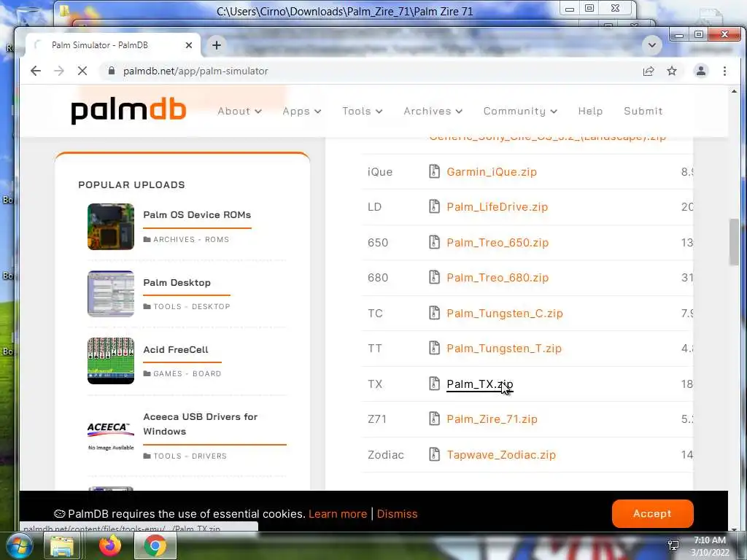Download Palm_Tungsten_T.zip
This screenshot has width=747, height=560.
click(504, 349)
